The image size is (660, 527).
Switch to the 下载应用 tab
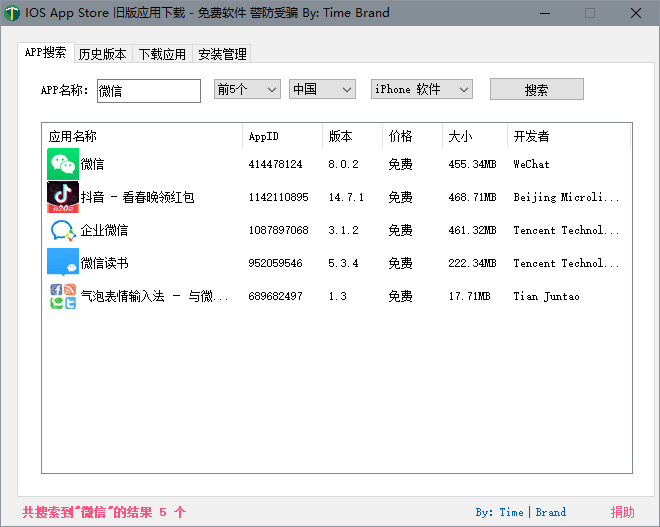click(x=162, y=54)
